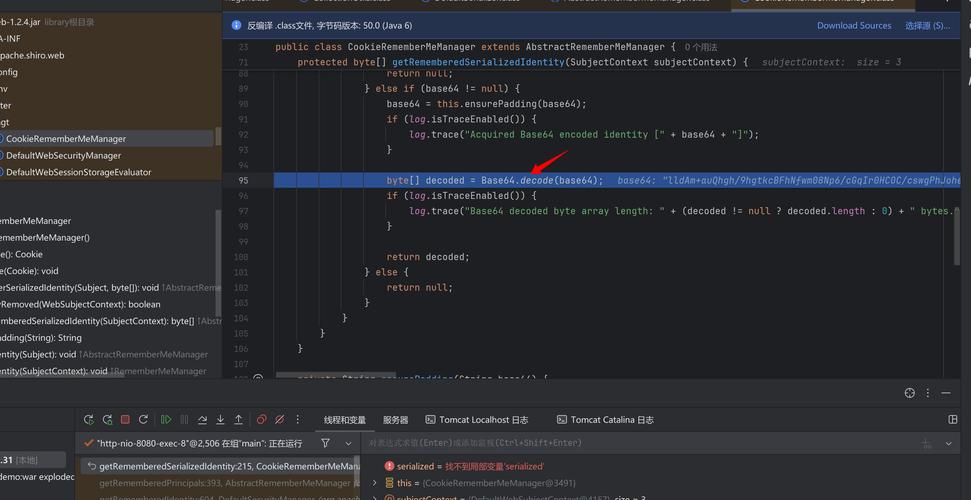Switch to the Tomcat Localhost log tab

(476, 420)
